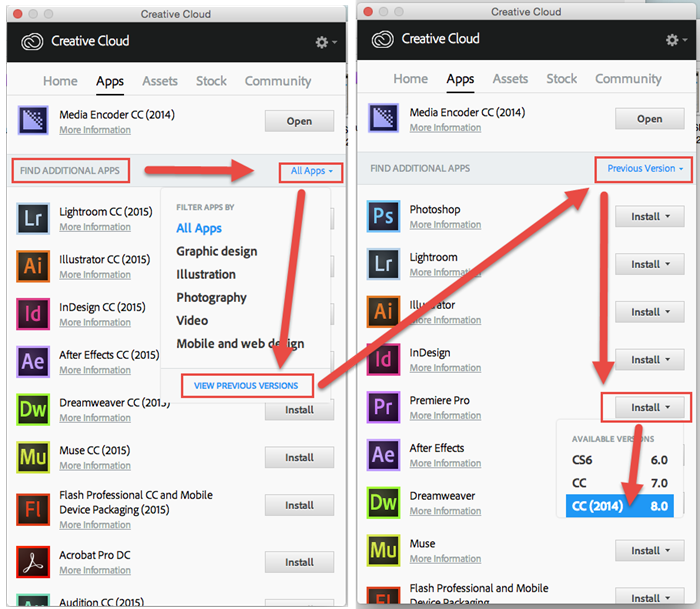Filter apps by Video
Screen dimensions: 700x609
pyautogui.click(x=192, y=321)
